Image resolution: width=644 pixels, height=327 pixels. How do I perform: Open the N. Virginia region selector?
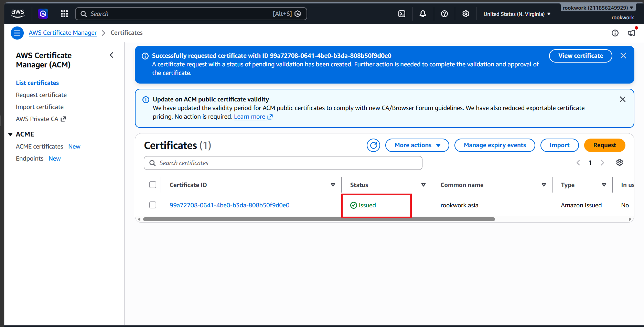click(517, 14)
